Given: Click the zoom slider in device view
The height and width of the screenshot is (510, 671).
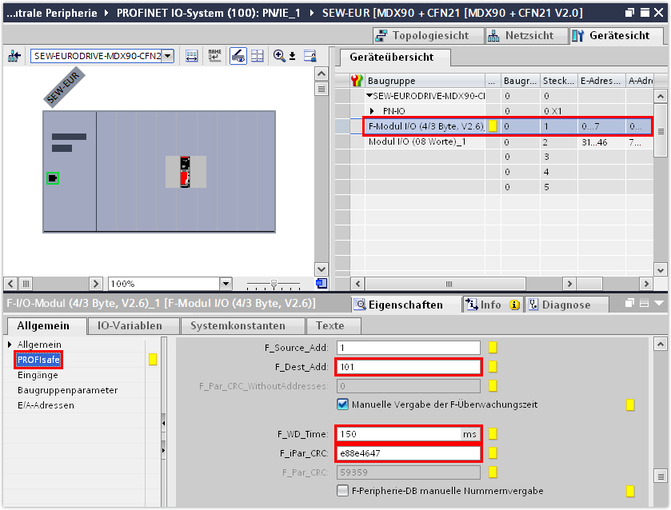Looking at the screenshot, I should [273, 284].
